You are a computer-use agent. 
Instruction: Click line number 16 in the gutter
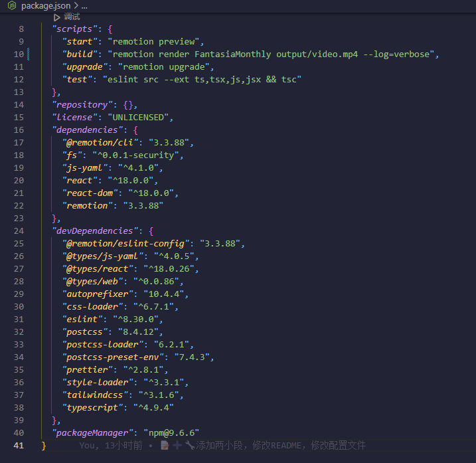coord(19,130)
